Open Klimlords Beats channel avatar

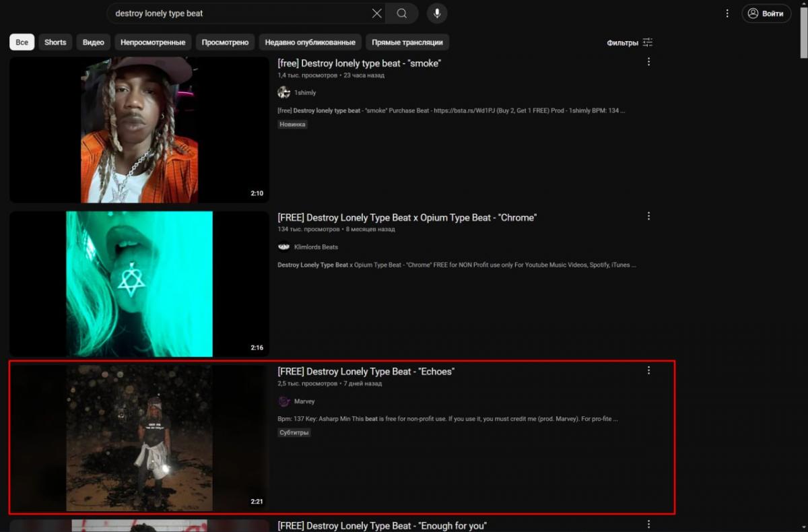(x=283, y=247)
